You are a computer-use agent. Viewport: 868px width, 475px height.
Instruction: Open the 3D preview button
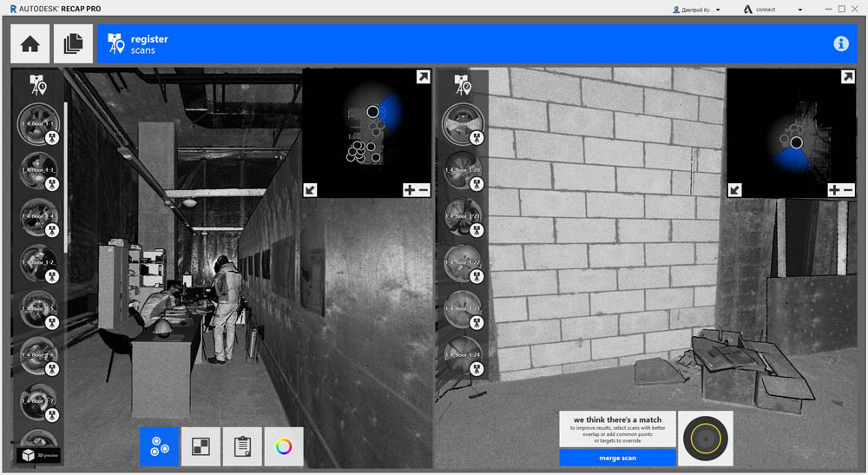pyautogui.click(x=38, y=455)
